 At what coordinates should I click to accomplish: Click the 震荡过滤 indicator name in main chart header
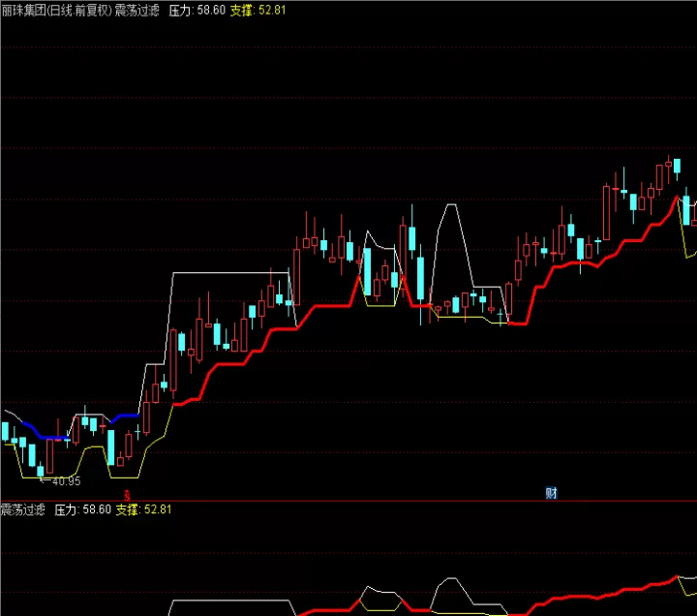136,11
